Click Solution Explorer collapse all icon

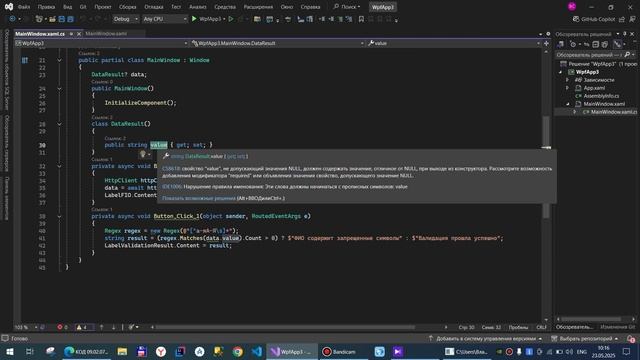coord(596,44)
